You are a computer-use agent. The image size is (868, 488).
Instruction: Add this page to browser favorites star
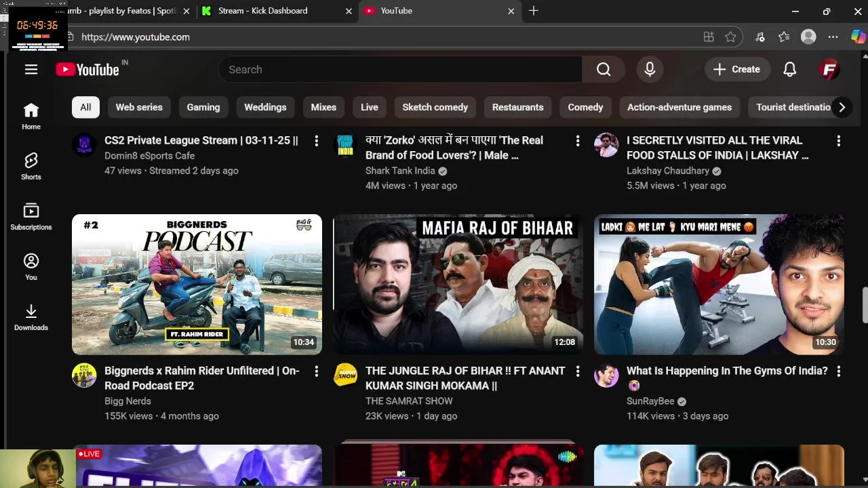coord(730,37)
